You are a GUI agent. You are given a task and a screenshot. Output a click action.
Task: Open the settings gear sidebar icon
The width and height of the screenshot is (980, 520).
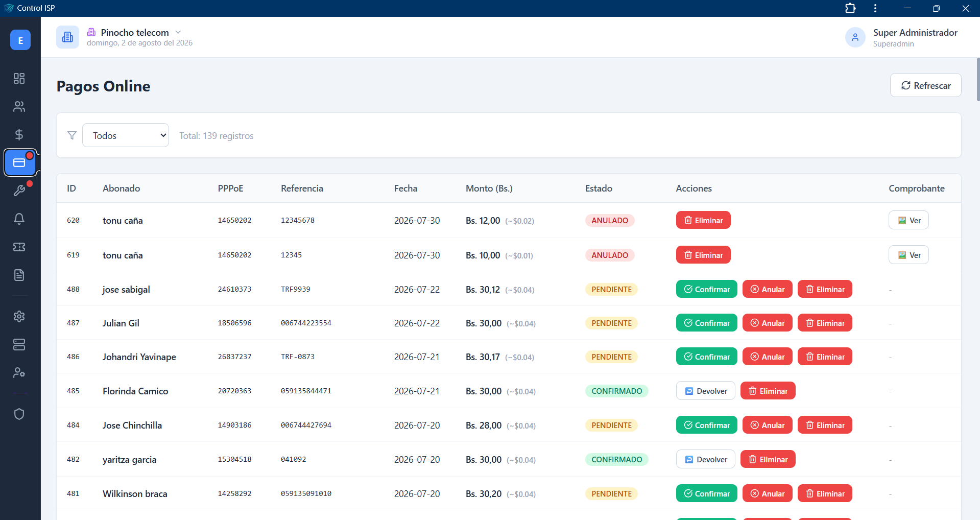tap(19, 316)
